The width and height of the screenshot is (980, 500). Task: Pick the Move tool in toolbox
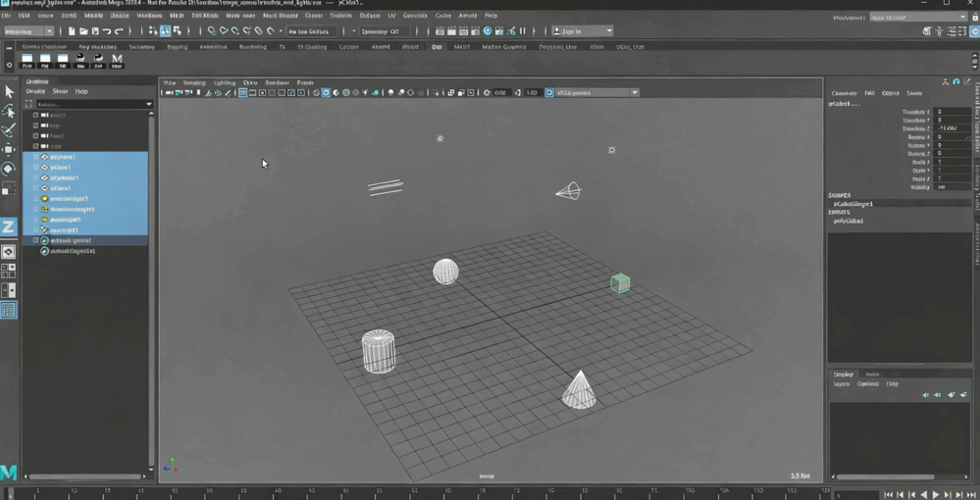click(9, 150)
